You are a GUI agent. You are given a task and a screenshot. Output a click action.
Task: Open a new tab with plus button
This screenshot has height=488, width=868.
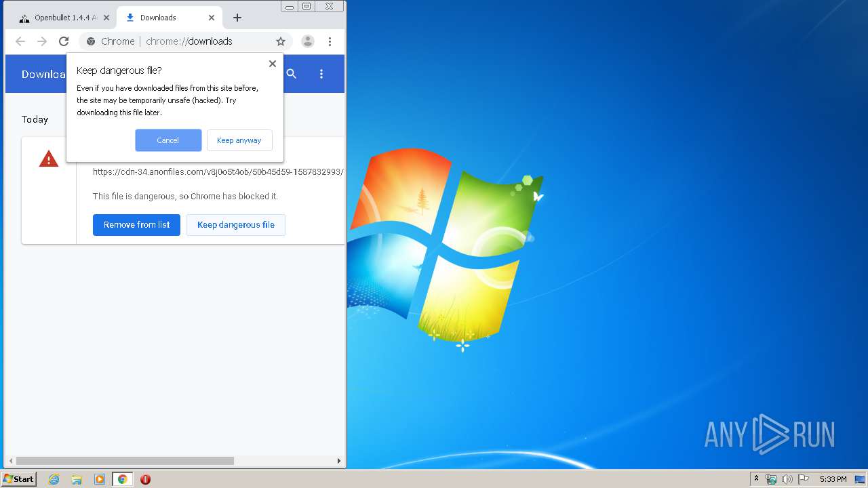point(237,18)
